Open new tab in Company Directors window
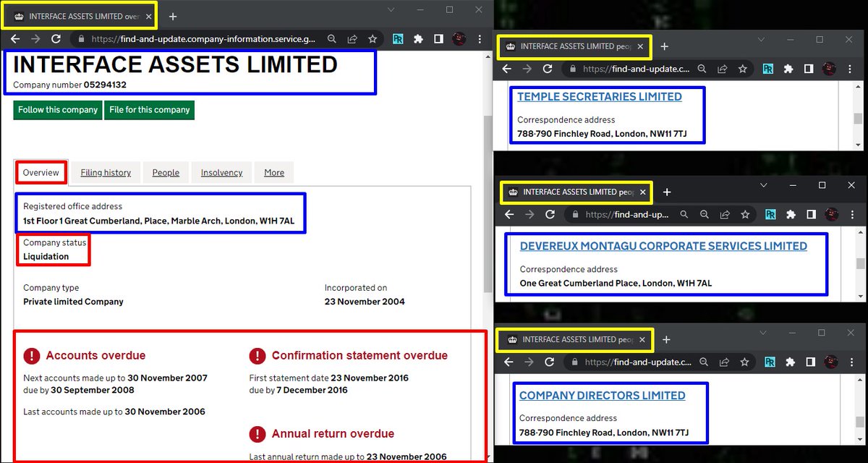 666,339
